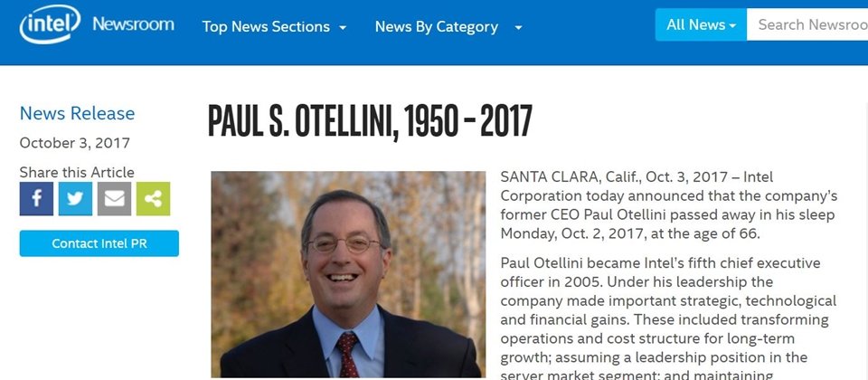Expand the Top News Sections chevron
Image resolution: width=868 pixels, height=380 pixels.
pyautogui.click(x=344, y=27)
